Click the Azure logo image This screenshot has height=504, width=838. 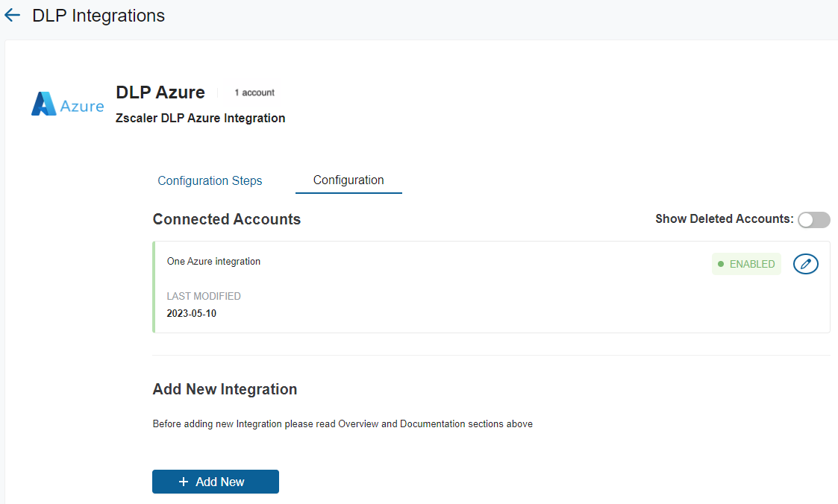tap(67, 105)
